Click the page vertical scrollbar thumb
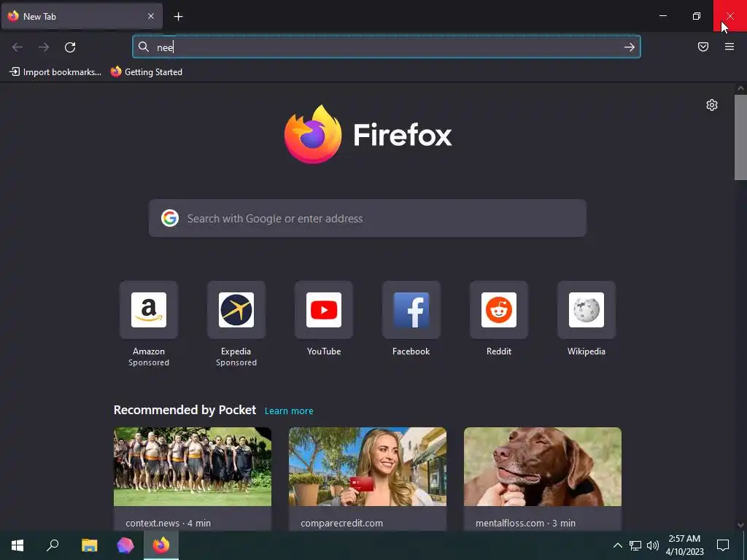Screen dimensions: 747x560 (x=740, y=137)
